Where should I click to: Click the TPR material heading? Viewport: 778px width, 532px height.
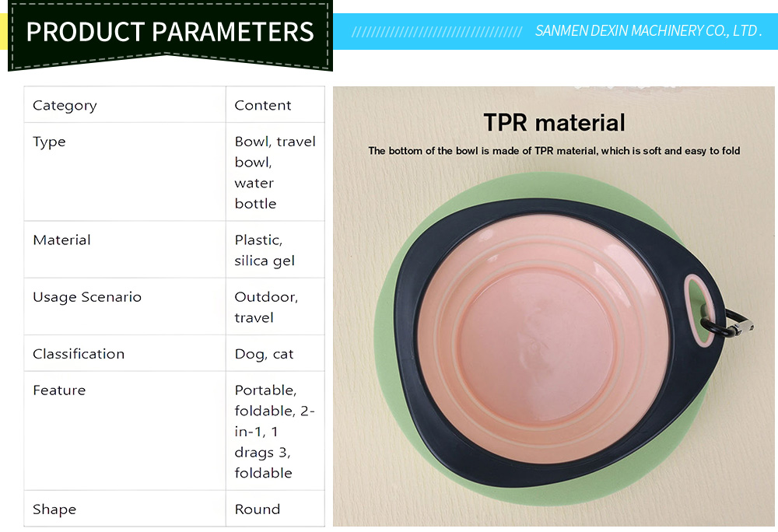click(x=554, y=122)
